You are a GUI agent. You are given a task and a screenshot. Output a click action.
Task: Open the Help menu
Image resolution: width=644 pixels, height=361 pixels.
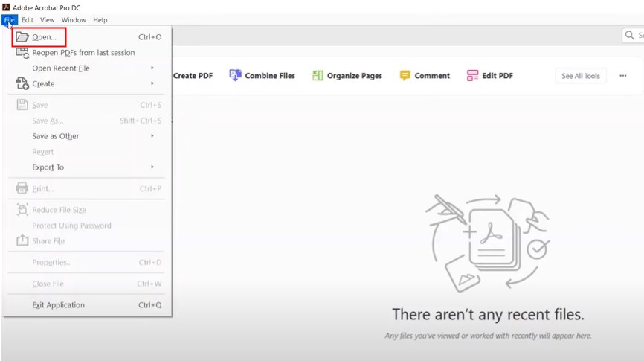100,20
